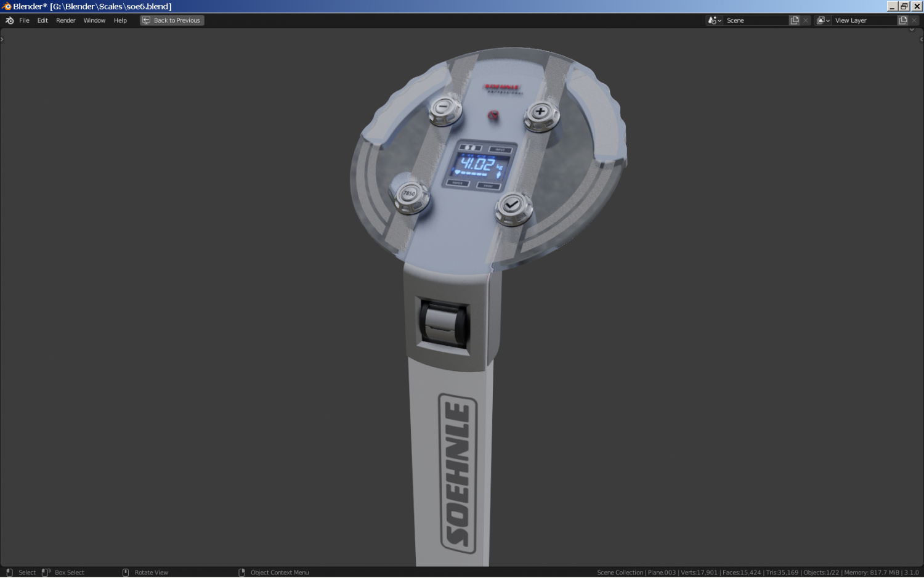
Task: Click the Rotate View mouse hint icon
Action: [x=126, y=572]
